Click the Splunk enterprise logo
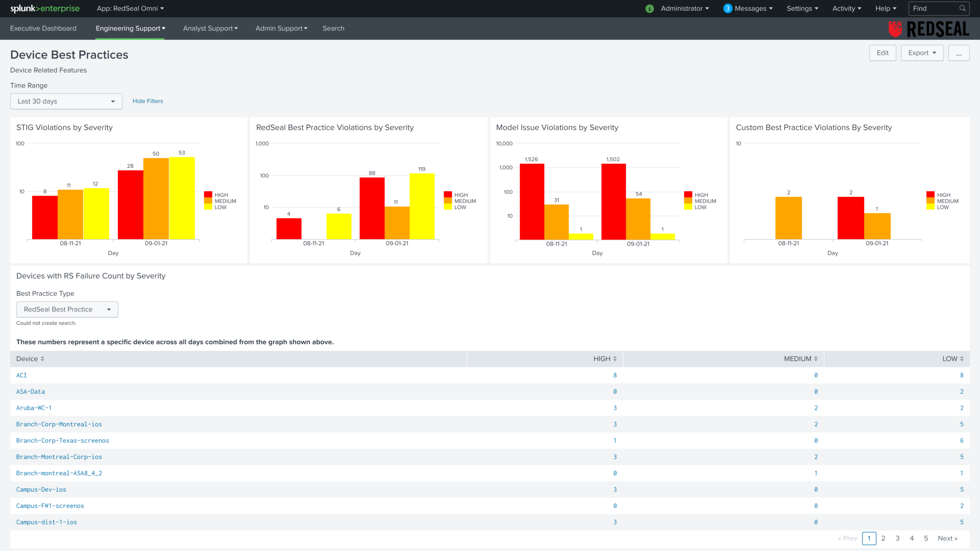 click(x=45, y=8)
